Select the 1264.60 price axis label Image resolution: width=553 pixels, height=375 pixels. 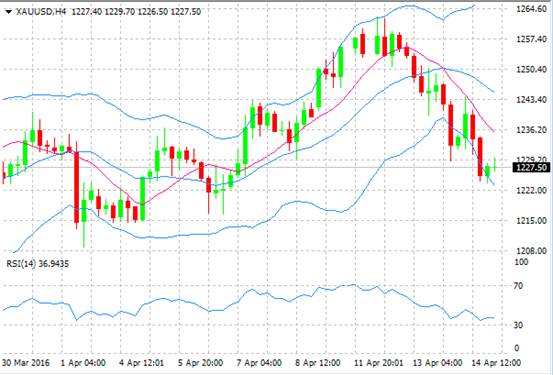pyautogui.click(x=531, y=9)
